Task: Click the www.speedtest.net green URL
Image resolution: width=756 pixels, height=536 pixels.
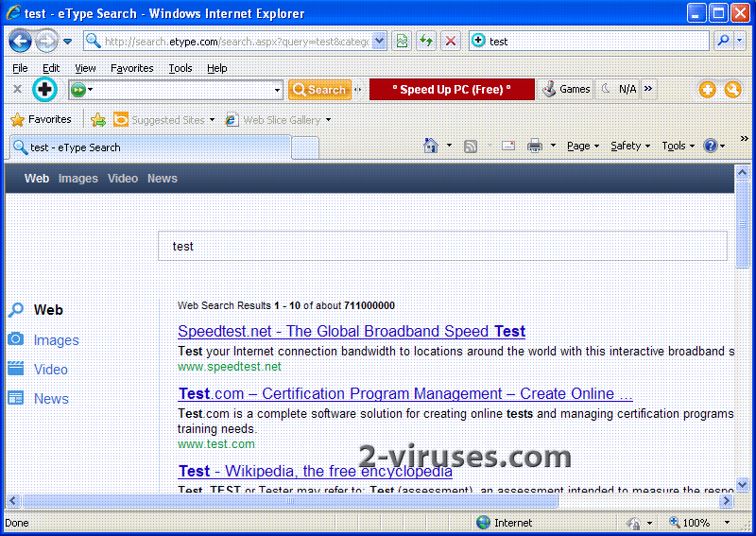Action: tap(230, 367)
